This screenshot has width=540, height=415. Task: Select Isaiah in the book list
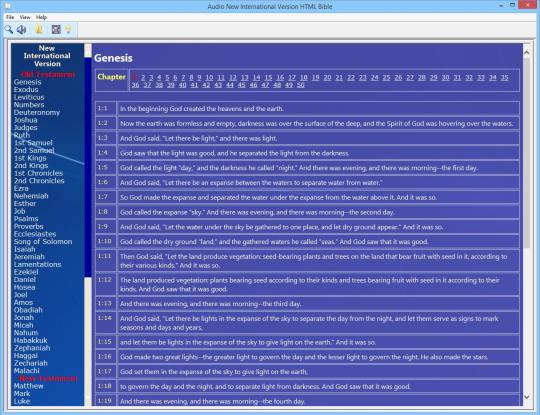(24, 249)
